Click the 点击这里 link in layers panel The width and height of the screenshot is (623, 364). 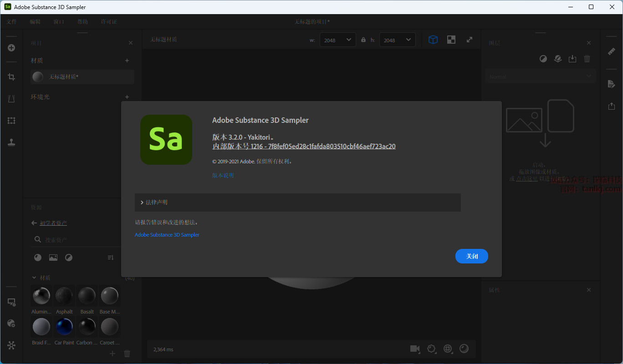[527, 179]
